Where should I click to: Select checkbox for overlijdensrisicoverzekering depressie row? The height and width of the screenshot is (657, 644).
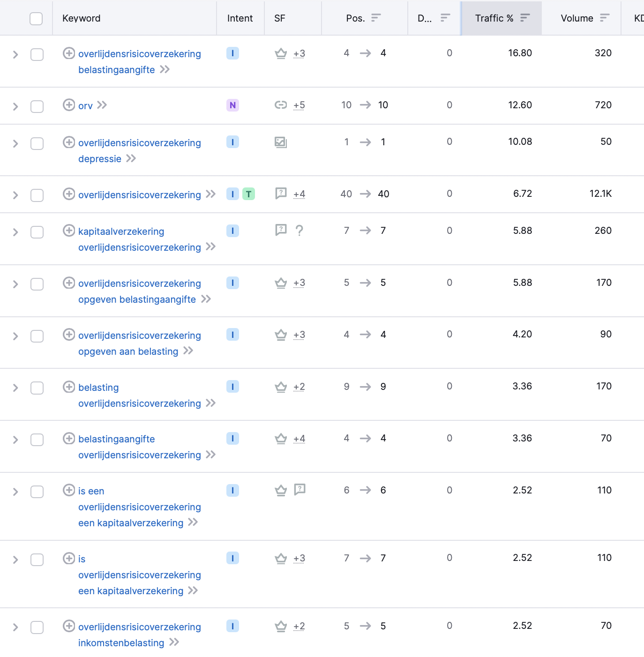pos(37,143)
